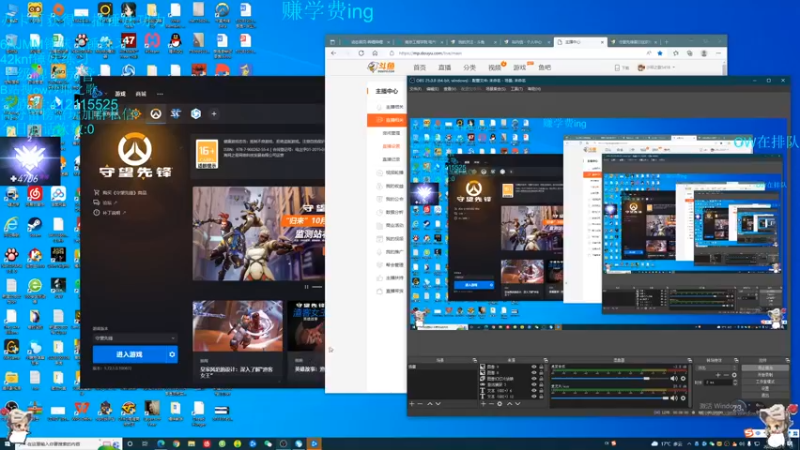
Task: Open Edge settings and more menu
Action: (718, 53)
